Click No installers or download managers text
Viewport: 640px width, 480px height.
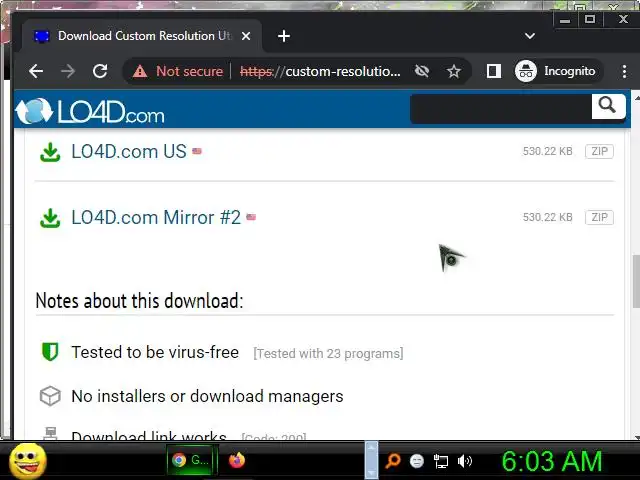[207, 396]
